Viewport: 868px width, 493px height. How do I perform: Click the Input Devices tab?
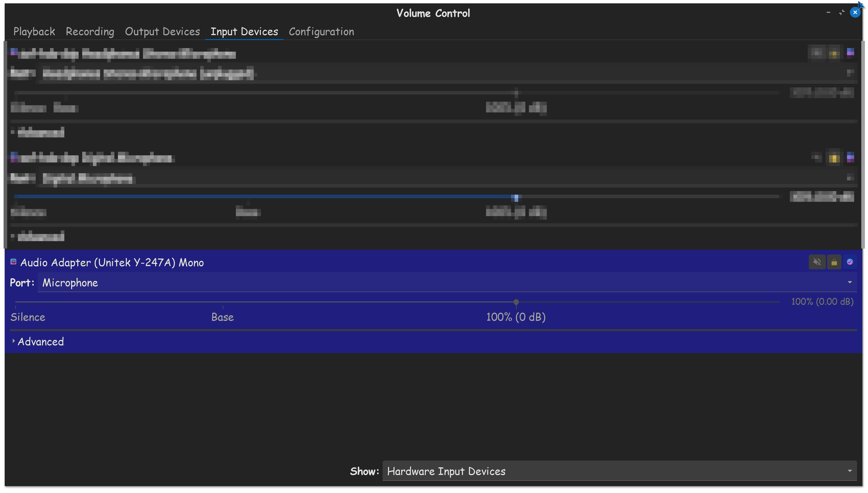(x=244, y=32)
